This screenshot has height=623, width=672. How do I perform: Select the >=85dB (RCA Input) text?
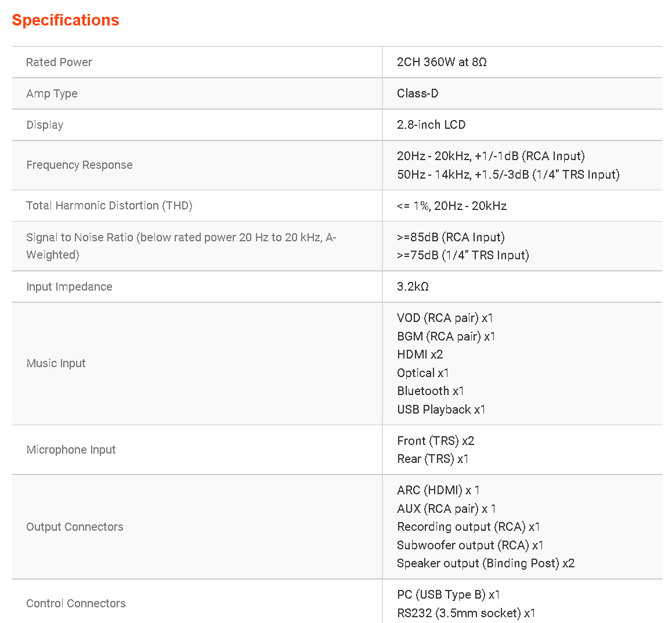[450, 237]
